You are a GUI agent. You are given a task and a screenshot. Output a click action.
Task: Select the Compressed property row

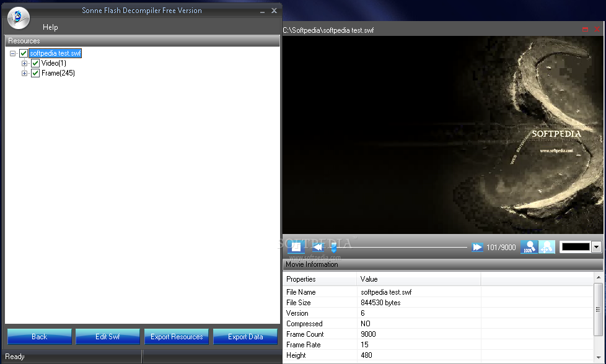tap(438, 324)
